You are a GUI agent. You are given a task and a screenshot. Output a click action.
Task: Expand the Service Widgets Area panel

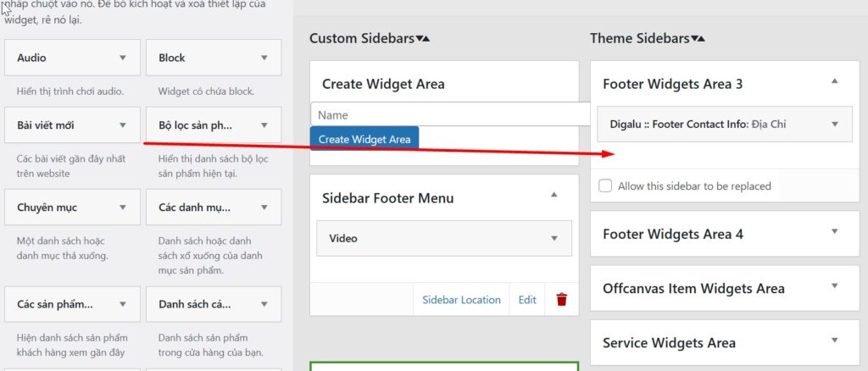(x=834, y=341)
